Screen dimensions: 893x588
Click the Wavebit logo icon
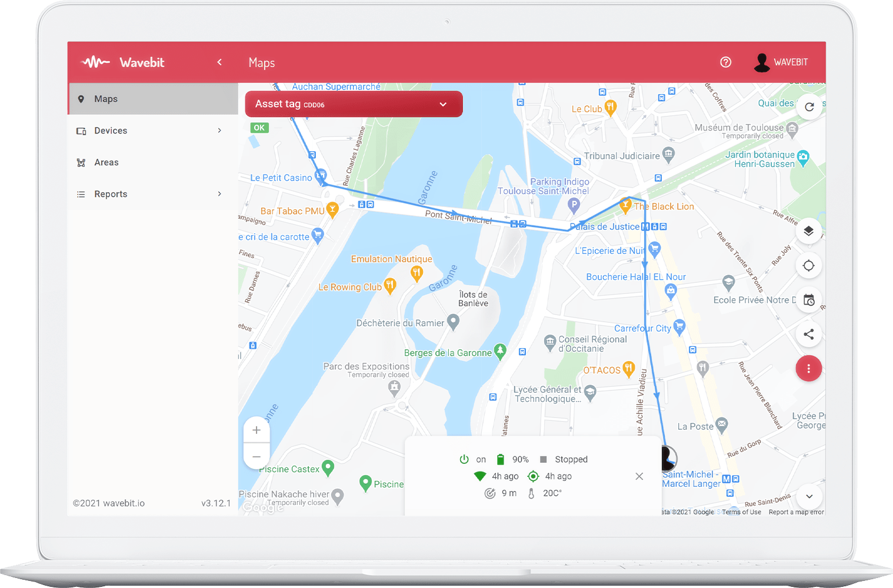pos(96,62)
